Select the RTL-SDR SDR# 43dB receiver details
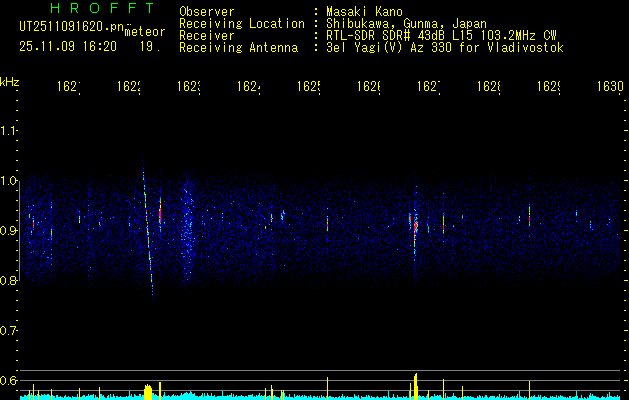Viewport: 629px width, 400px height. (x=441, y=36)
